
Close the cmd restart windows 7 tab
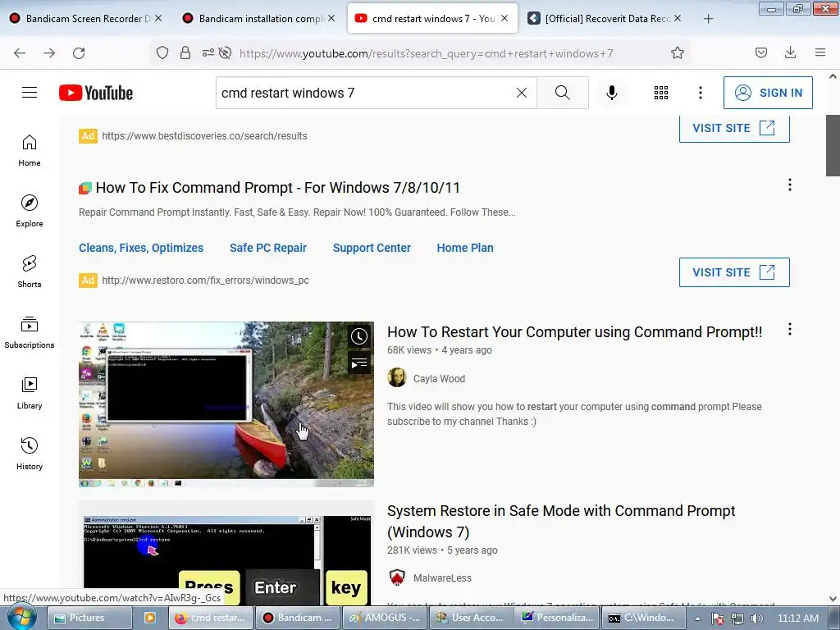click(504, 18)
